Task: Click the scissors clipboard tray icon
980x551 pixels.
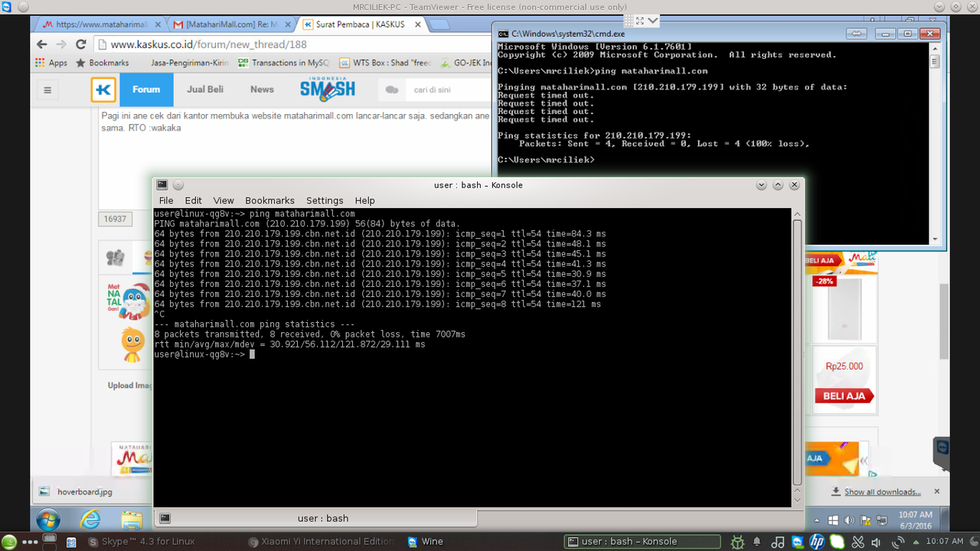Action: pos(857,542)
